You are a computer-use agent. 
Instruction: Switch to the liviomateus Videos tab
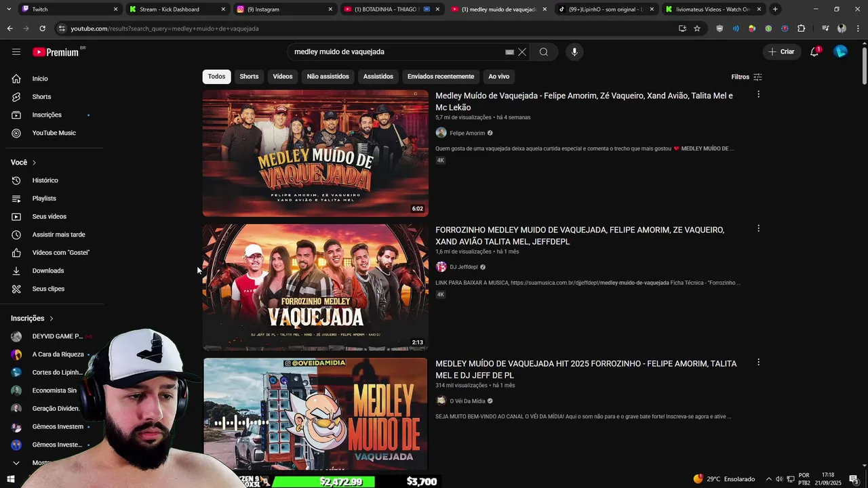coord(714,9)
